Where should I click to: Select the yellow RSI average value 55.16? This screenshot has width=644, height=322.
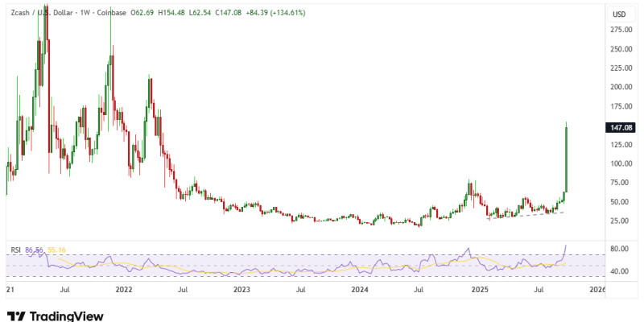pyautogui.click(x=55, y=250)
